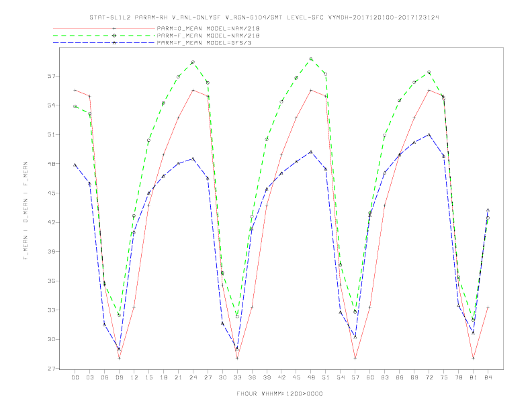Click x-axis forecast hour label 60

pos(370,377)
